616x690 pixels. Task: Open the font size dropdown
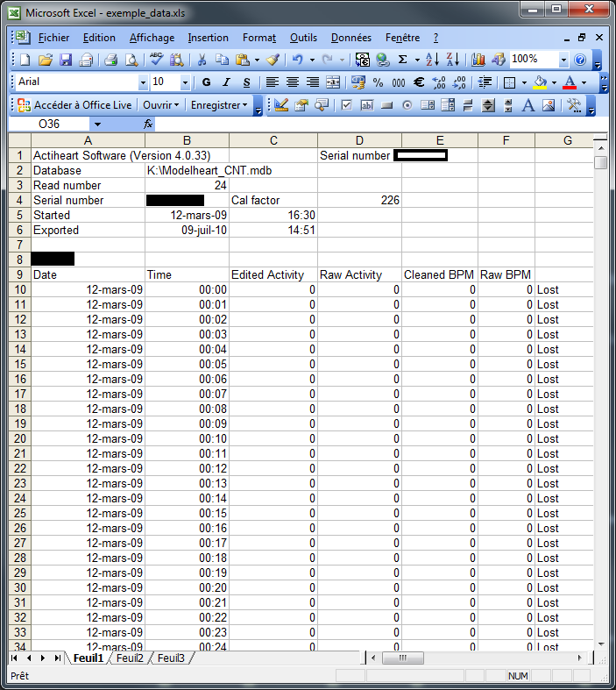pos(185,82)
